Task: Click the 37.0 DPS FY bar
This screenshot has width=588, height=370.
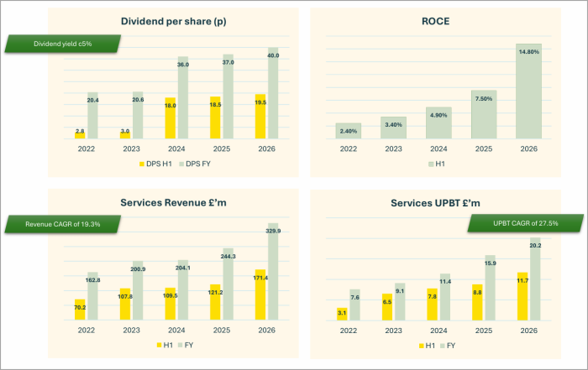Action: coord(228,96)
